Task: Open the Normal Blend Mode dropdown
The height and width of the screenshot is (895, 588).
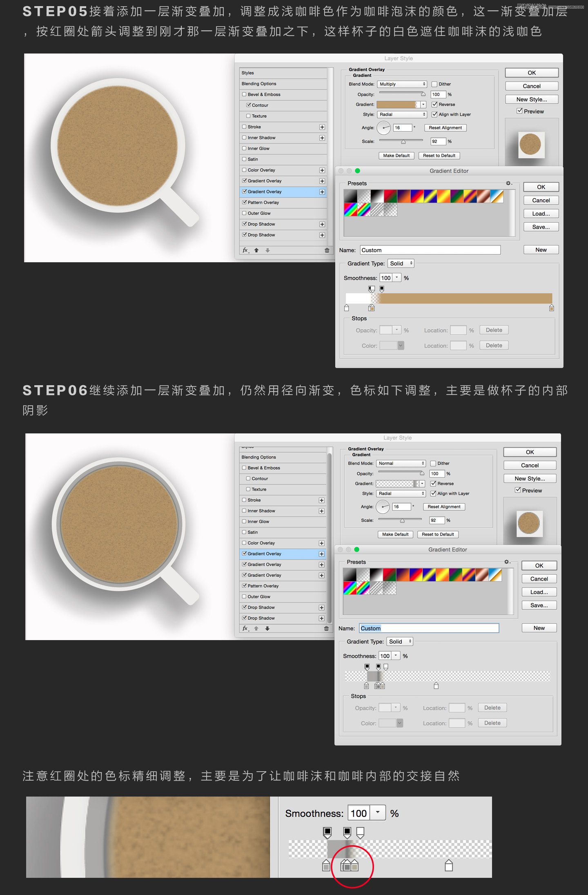Action: click(401, 463)
